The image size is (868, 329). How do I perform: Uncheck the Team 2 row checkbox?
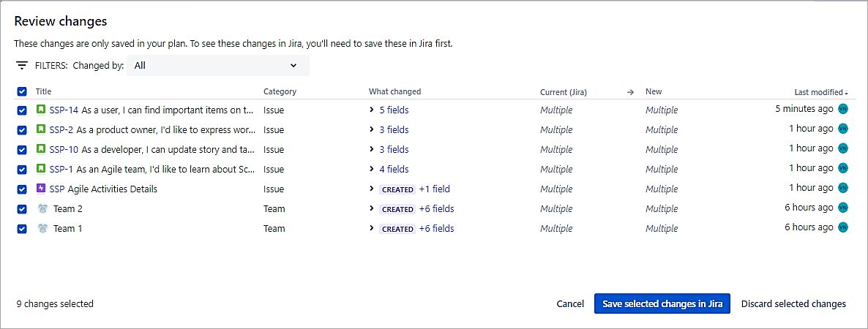(21, 208)
